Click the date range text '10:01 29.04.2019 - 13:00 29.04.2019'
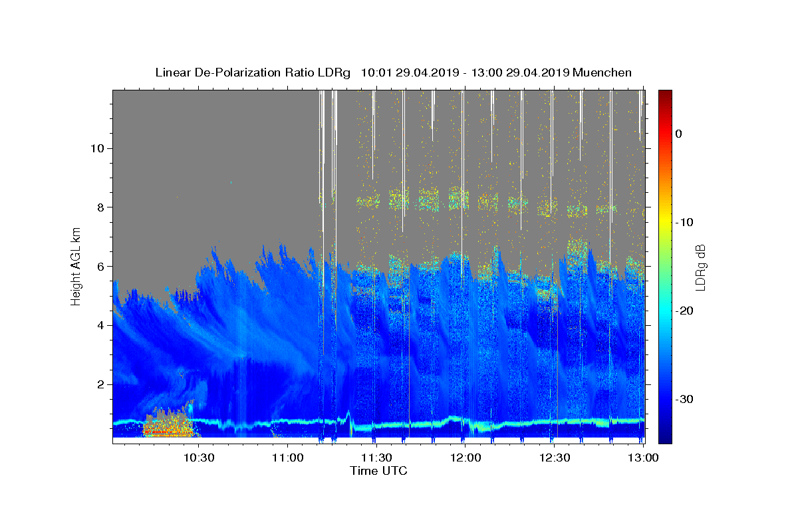798x532 pixels. tap(465, 72)
